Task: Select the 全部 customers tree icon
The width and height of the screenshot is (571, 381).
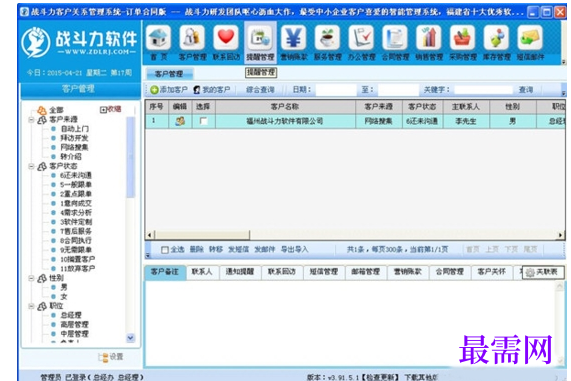Action: [x=42, y=110]
